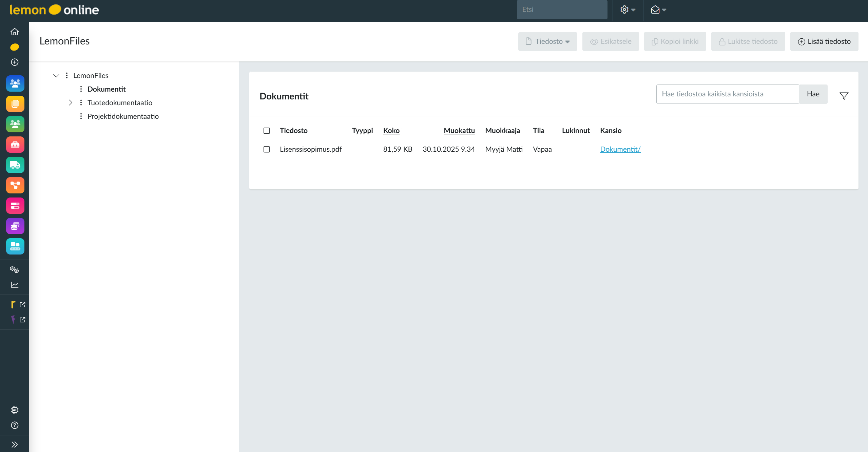Click the home icon in sidebar
This screenshot has width=868, height=452.
15,32
